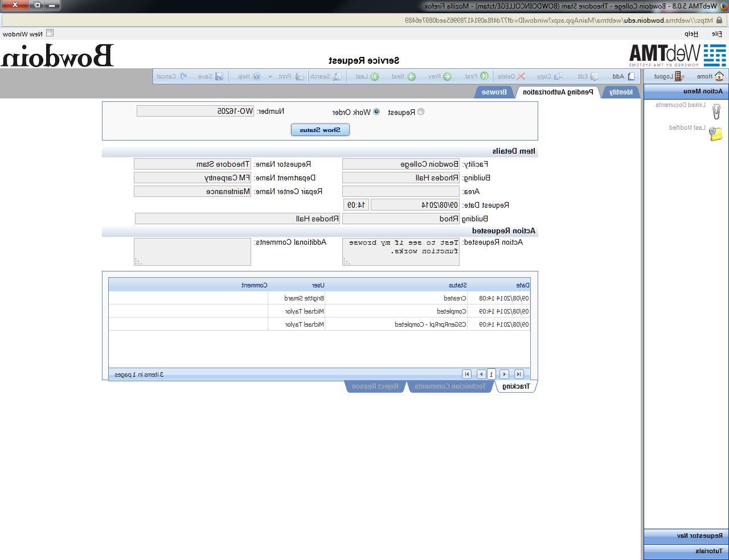Click the Date column header
Screen dimensions: 729x560
coord(523,285)
